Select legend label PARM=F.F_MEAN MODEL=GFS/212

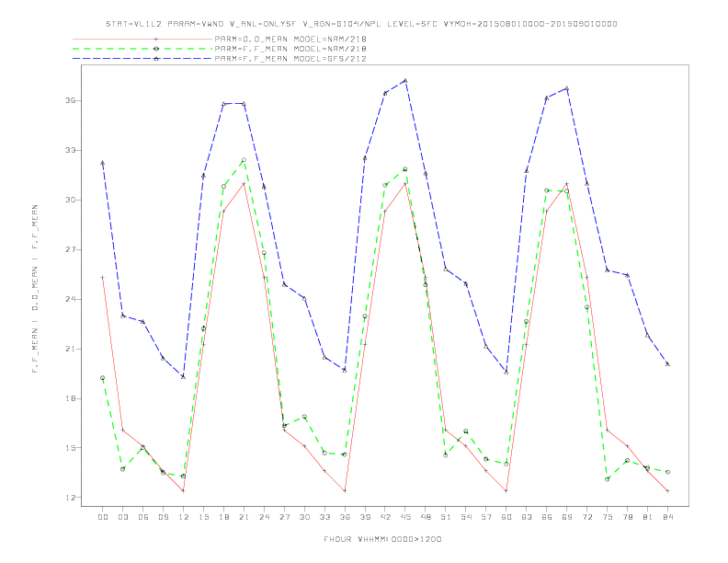[x=290, y=59]
